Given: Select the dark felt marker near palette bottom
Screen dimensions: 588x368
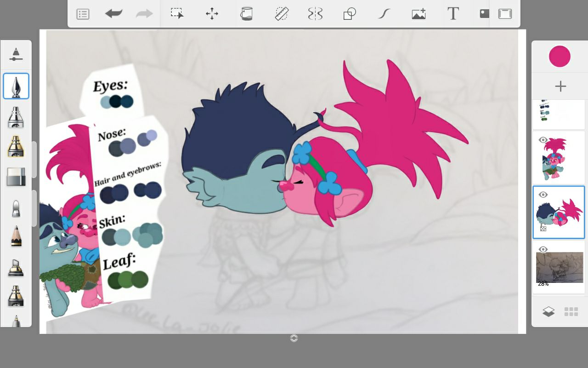Looking at the screenshot, I should [x=16, y=296].
